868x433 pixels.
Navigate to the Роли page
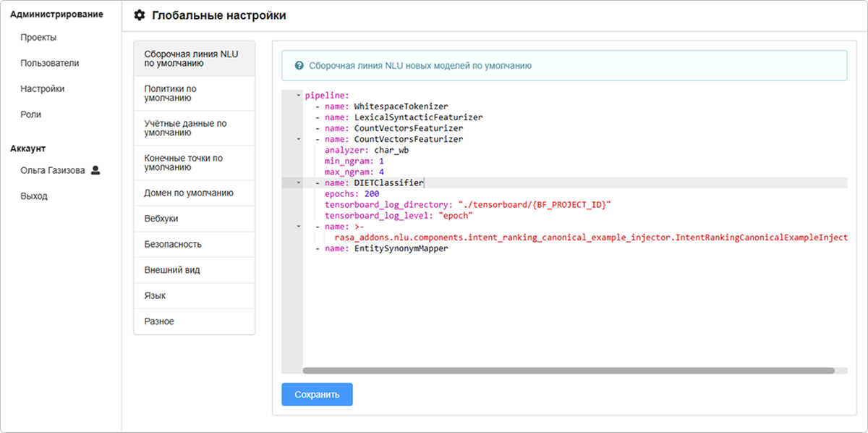31,114
